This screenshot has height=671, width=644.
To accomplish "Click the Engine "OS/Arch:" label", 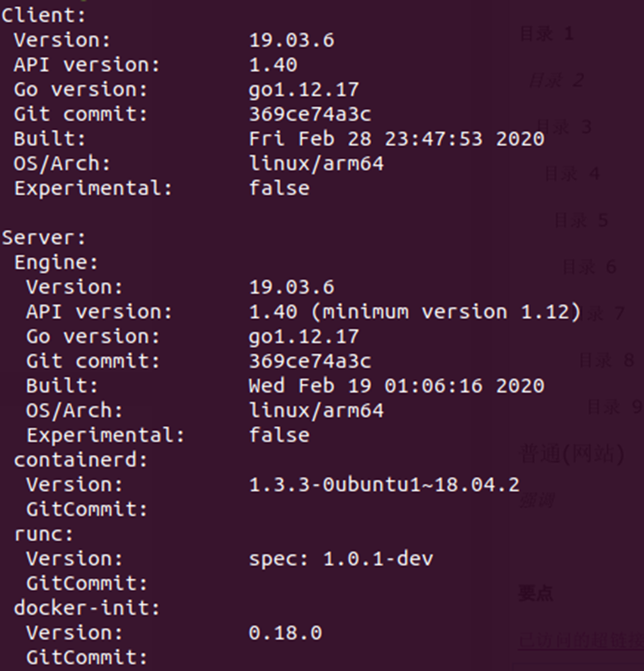I will (x=75, y=411).
